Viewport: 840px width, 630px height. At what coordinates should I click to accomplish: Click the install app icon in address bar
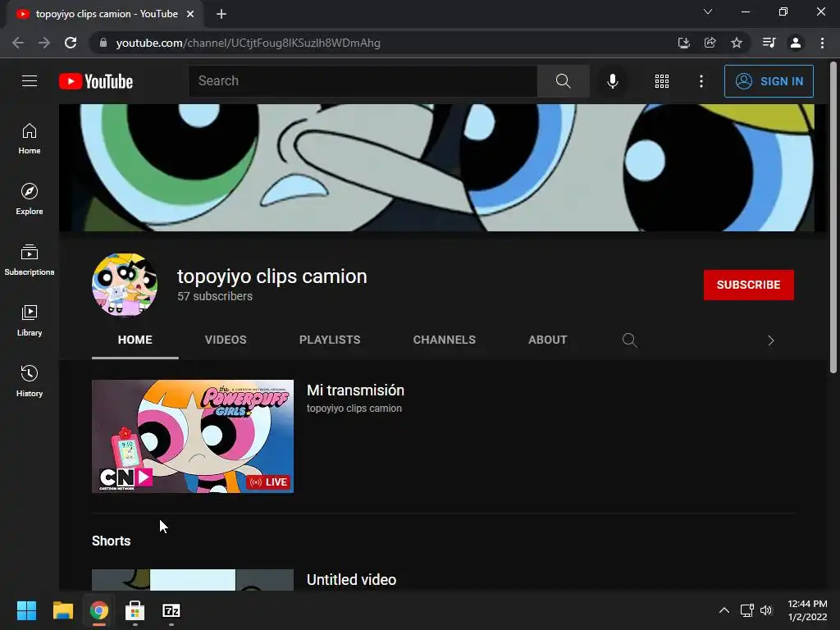click(683, 43)
